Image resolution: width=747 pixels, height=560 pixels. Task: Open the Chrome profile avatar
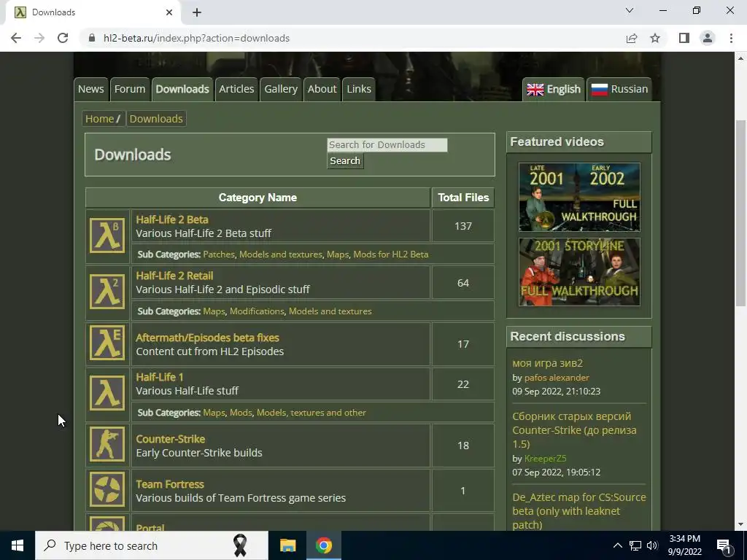tap(708, 38)
